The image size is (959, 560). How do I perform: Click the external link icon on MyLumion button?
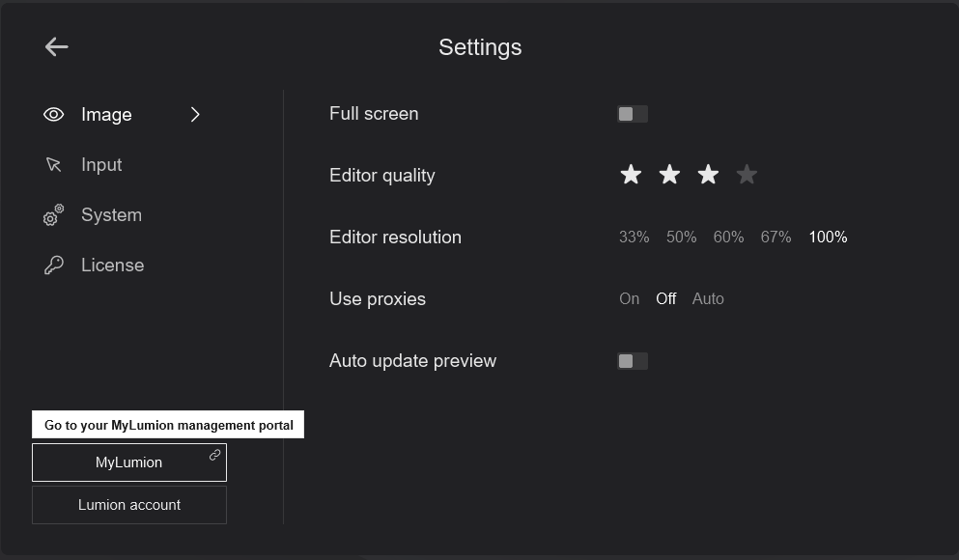pyautogui.click(x=214, y=455)
